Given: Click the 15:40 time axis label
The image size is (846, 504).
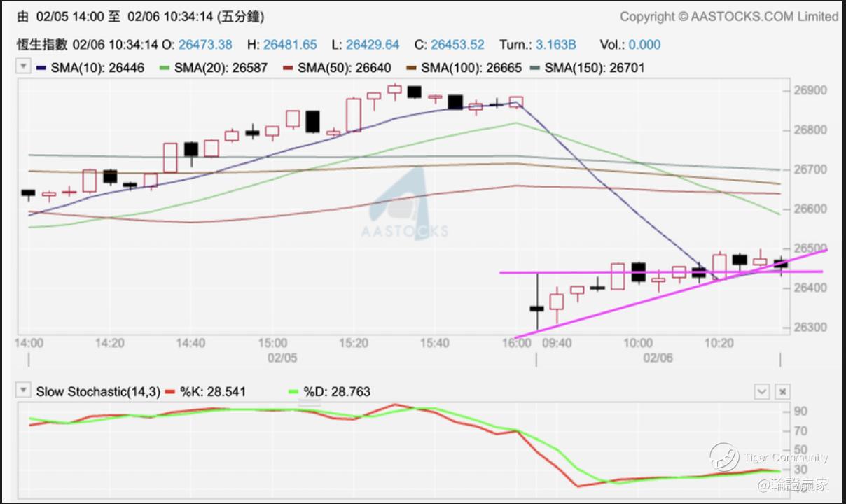Looking at the screenshot, I should [435, 343].
